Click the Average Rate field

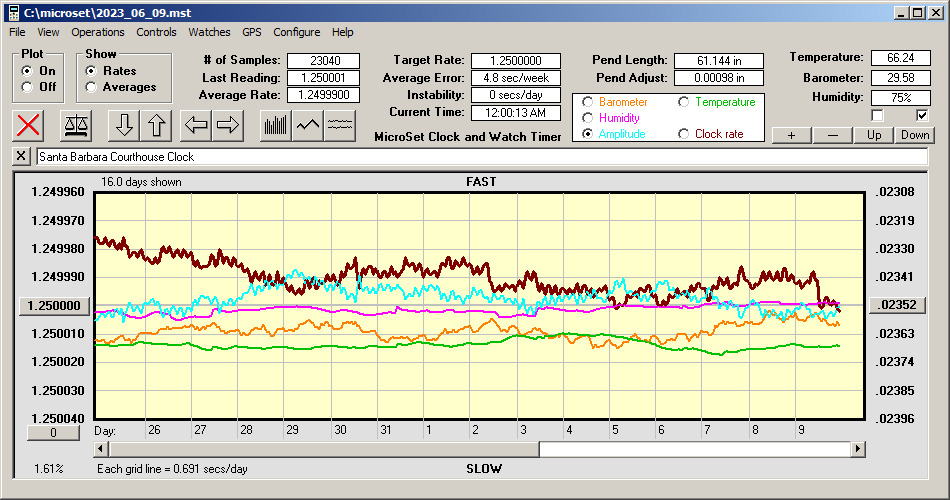click(324, 95)
